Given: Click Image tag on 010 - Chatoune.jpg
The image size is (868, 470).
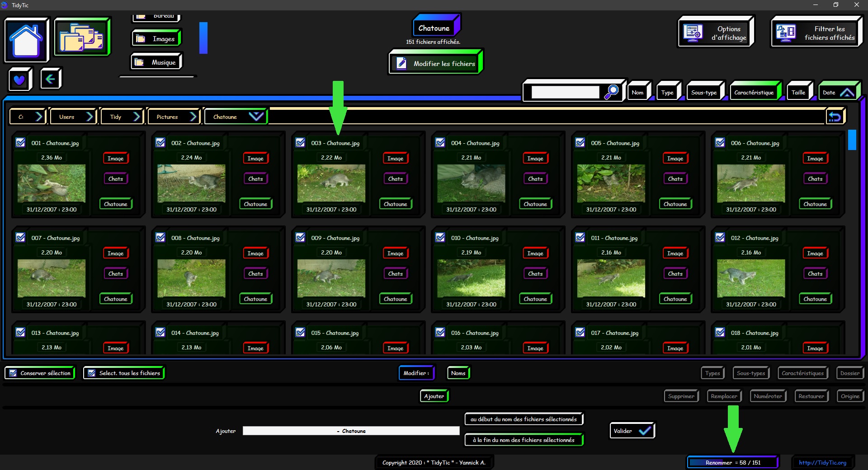Looking at the screenshot, I should point(535,253).
